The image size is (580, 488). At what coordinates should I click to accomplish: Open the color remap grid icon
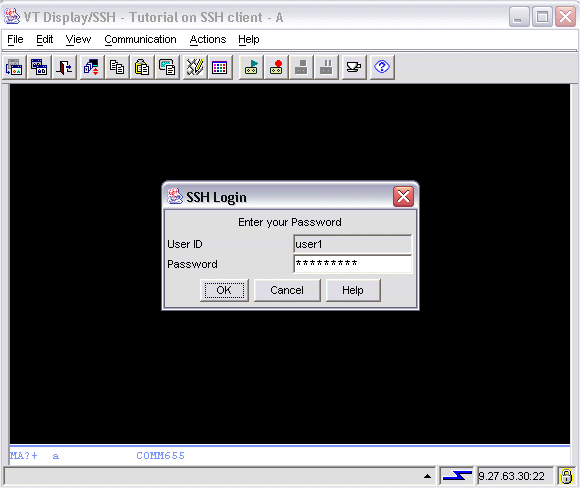pos(220,67)
